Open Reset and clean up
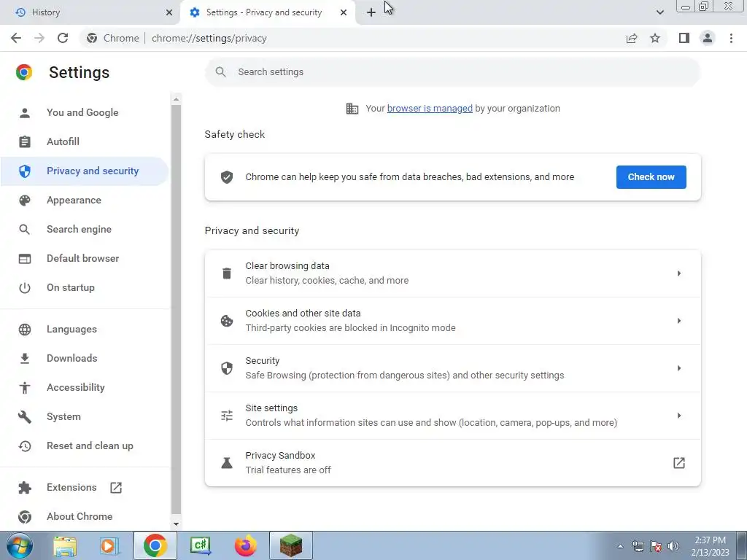Screen dimensions: 747x560 click(85, 446)
